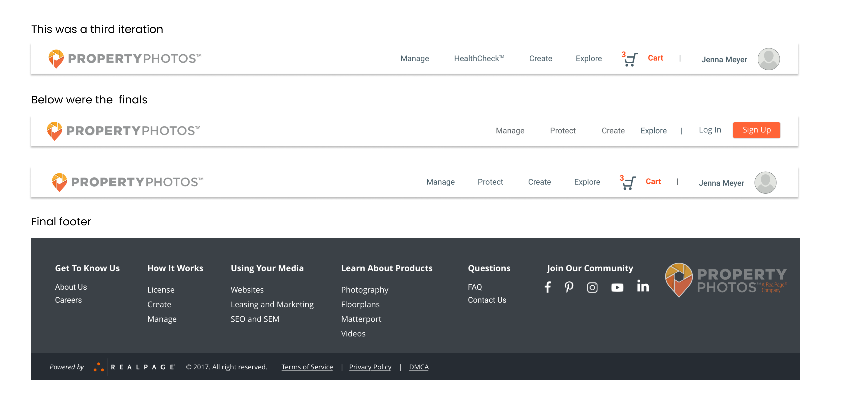Open Create under How It Works
Screen dimensions: 868x401
159,304
